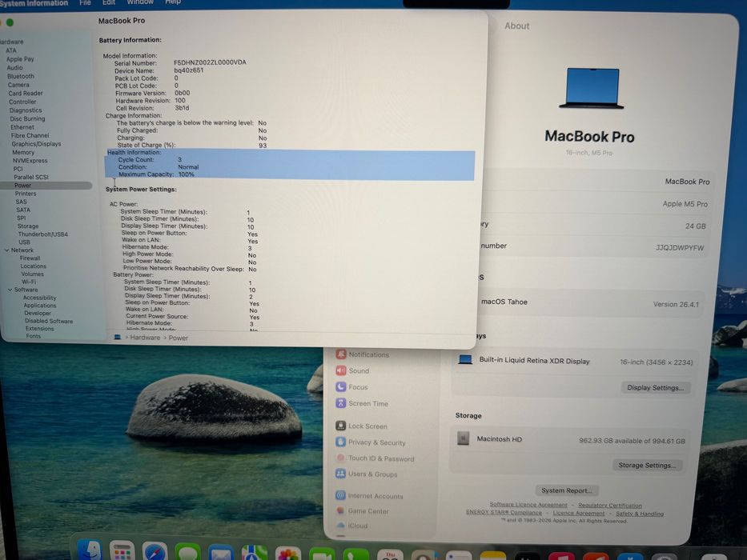Viewport: 747px width, 560px height.
Task: Select Memory in Hardware sidebar
Action: [23, 152]
